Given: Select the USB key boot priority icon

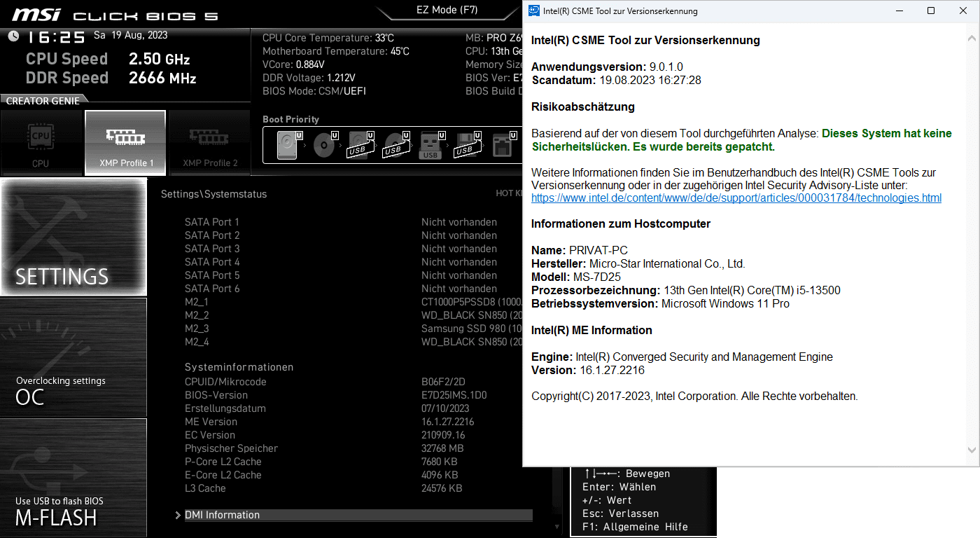Looking at the screenshot, I should 430,145.
